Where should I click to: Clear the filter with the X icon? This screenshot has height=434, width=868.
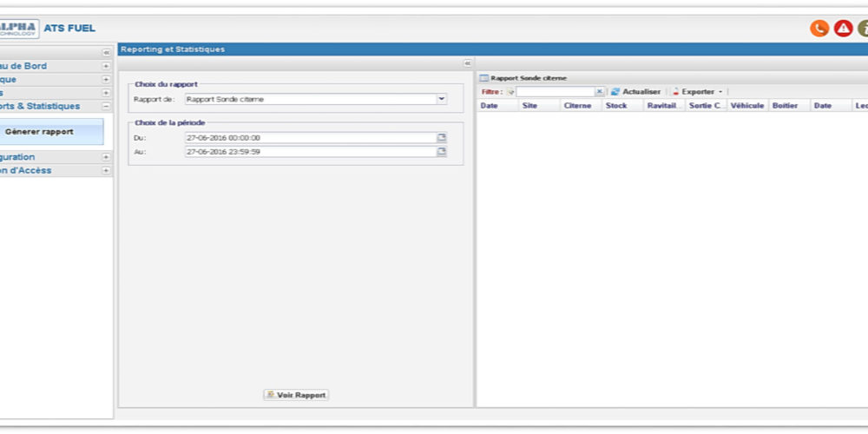coord(599,92)
